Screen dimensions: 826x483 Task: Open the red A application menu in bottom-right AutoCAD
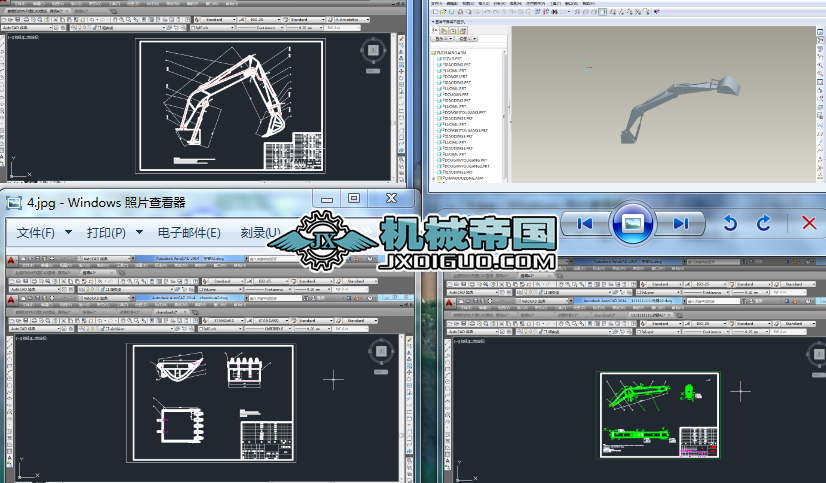449,303
